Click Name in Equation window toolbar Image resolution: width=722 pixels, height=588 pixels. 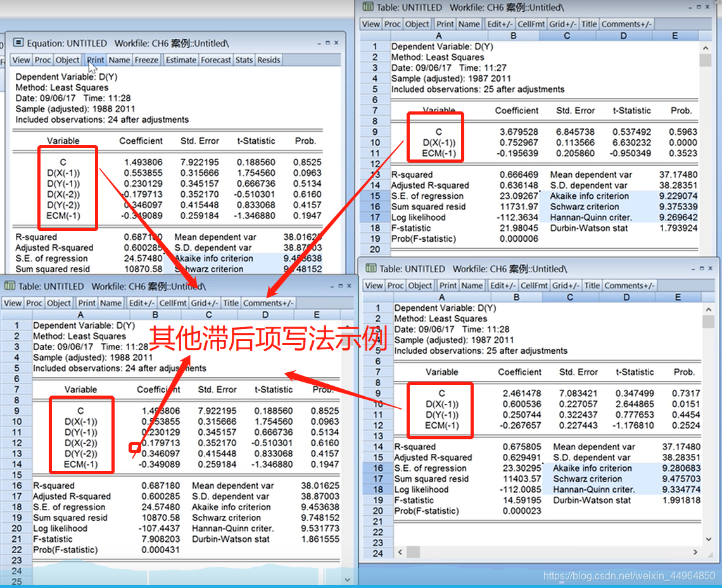(x=119, y=59)
